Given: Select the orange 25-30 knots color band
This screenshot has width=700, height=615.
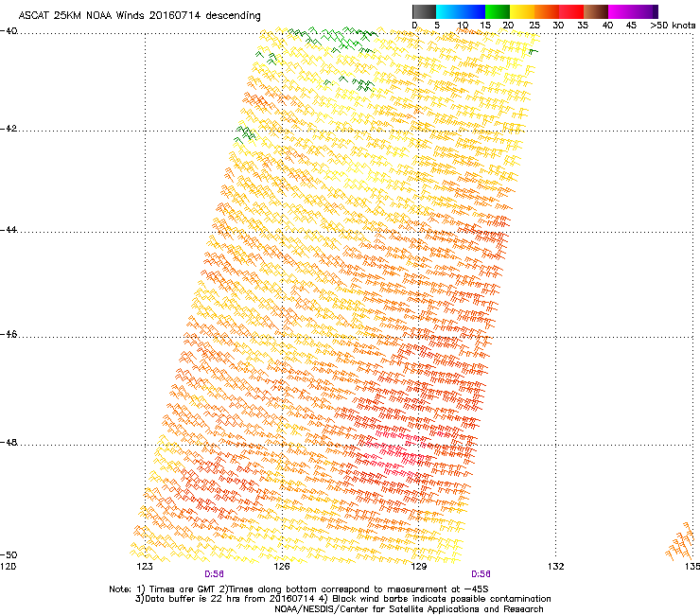Looking at the screenshot, I should [547, 11].
